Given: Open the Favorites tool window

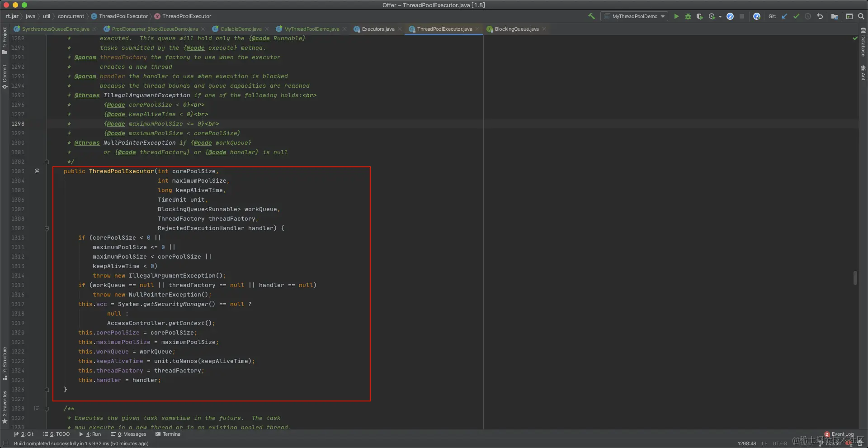Looking at the screenshot, I should coord(5,407).
